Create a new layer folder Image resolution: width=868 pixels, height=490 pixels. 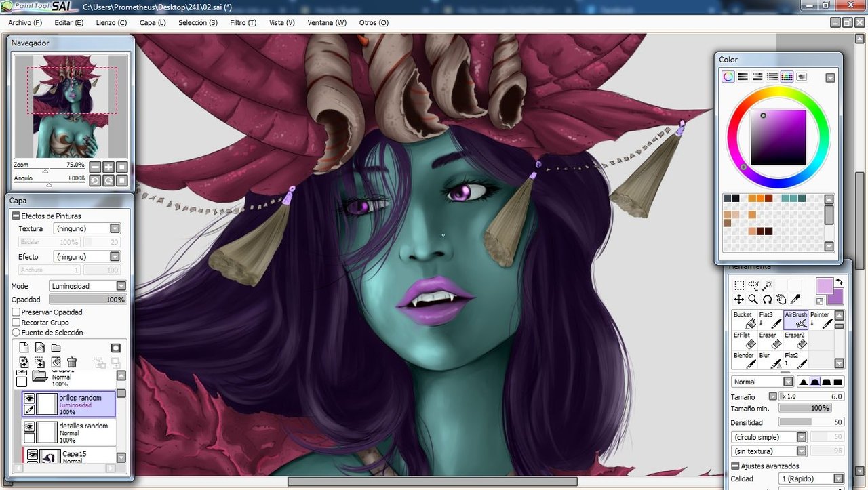pyautogui.click(x=56, y=348)
